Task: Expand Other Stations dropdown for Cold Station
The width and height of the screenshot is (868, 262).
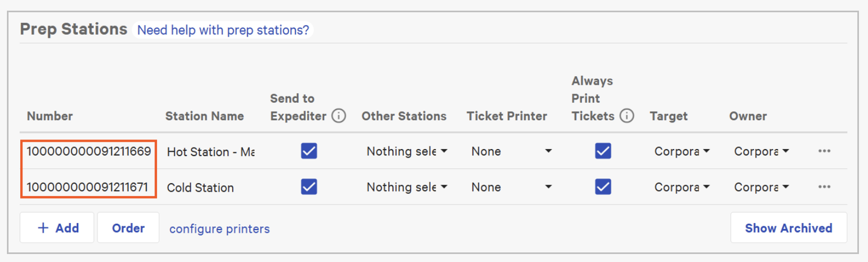Action: pos(407,187)
